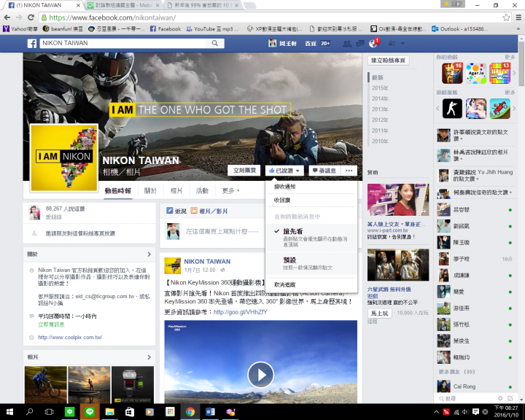Image resolution: width=525 pixels, height=420 pixels.
Task: Click the green message-now link in About
Action: coord(51,324)
